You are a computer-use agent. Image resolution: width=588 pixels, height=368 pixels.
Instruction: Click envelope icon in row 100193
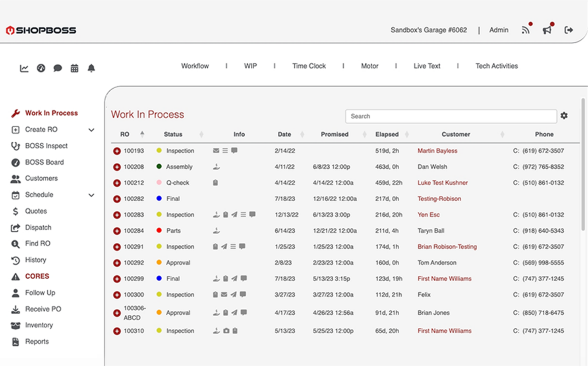[x=216, y=150]
